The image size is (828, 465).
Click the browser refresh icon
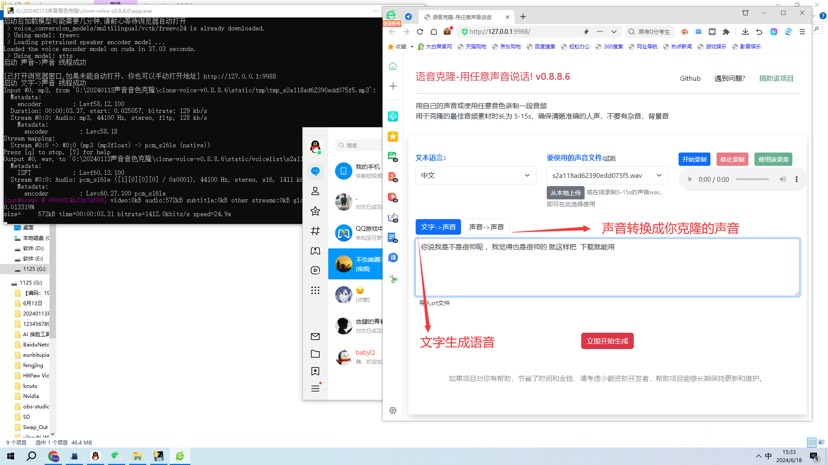(420, 32)
